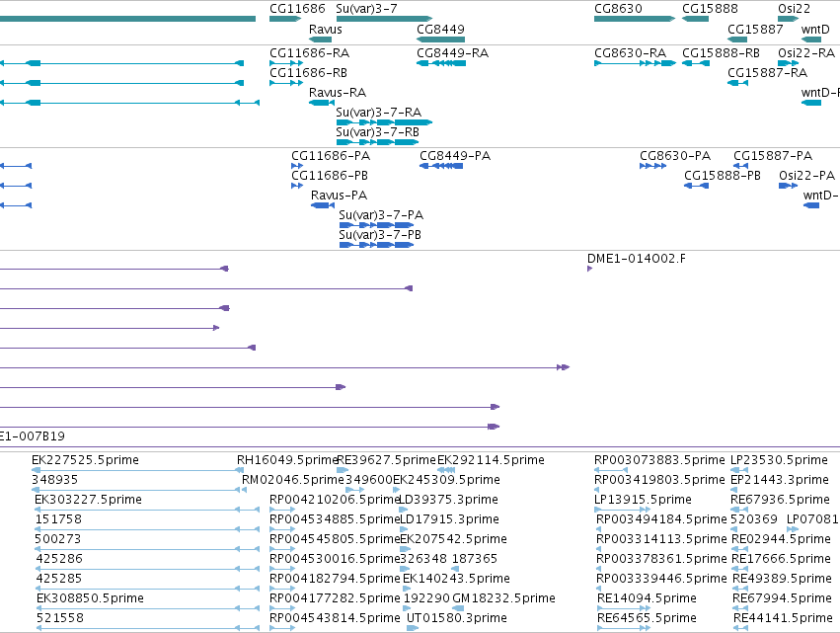Click the CG11686-RA transcript label
Viewport: 840px width, 633px height.
[309, 53]
